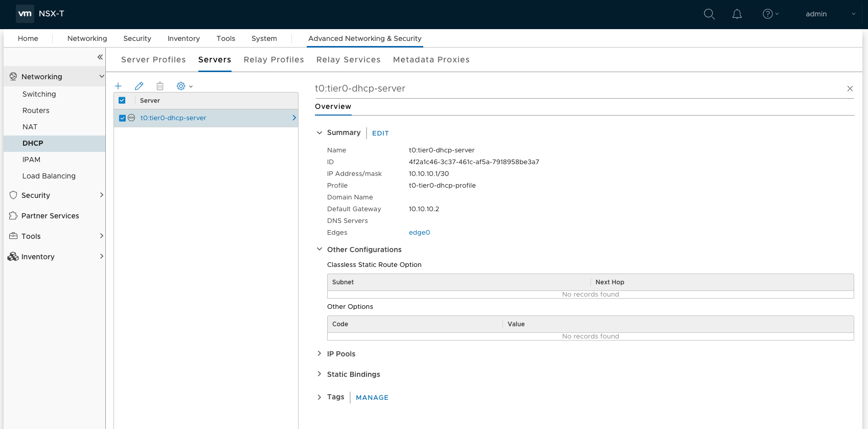Select Load Balancing in the sidebar
The image size is (868, 429).
49,176
